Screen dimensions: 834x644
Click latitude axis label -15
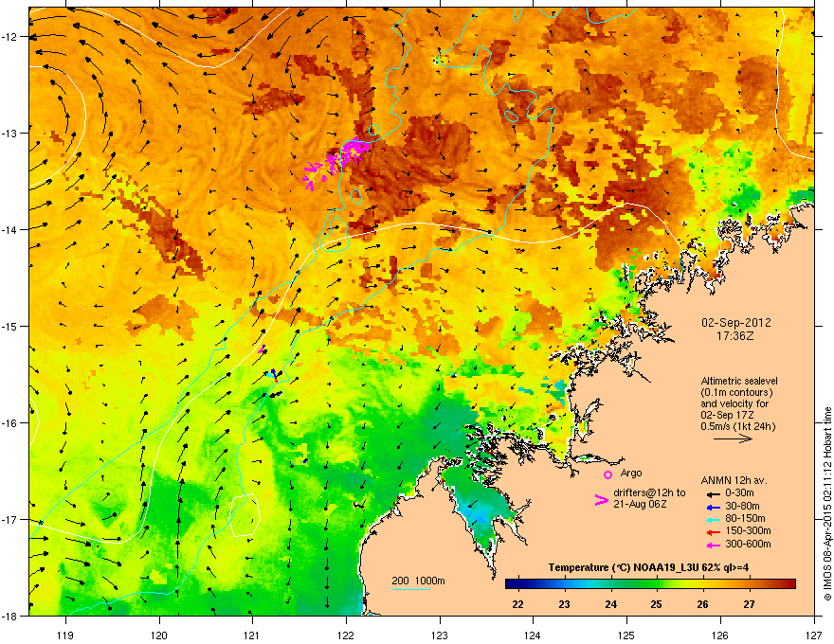click(10, 326)
